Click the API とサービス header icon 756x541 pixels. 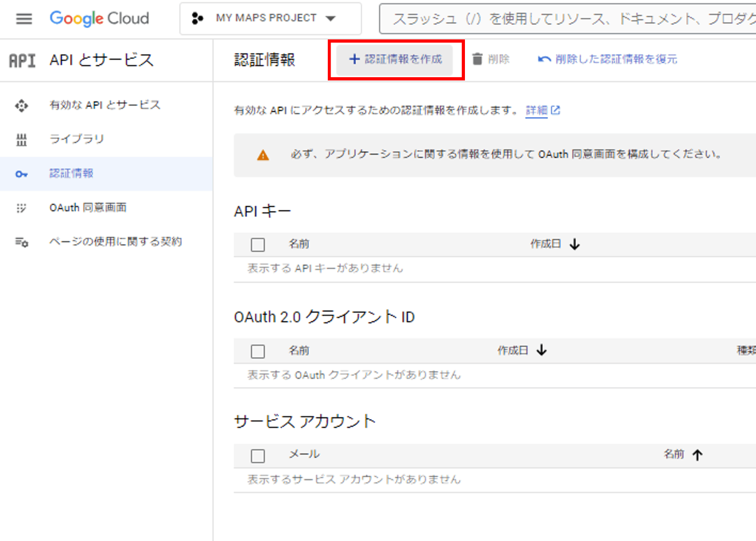pos(22,60)
